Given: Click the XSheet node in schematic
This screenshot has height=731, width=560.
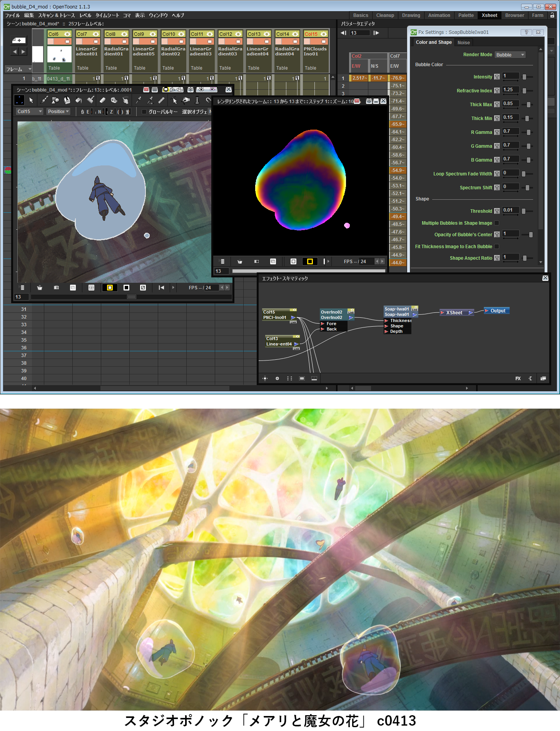Looking at the screenshot, I should (x=456, y=313).
